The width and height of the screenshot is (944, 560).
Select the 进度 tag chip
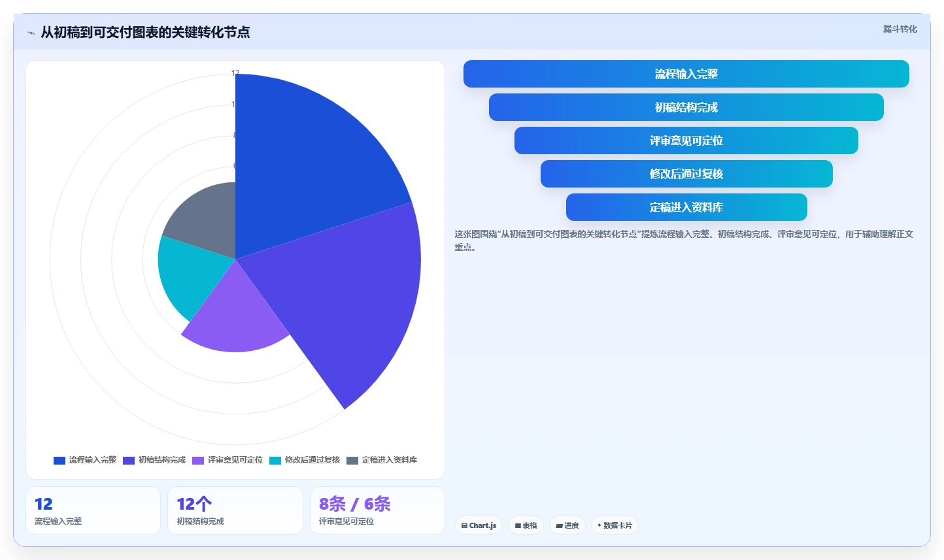pyautogui.click(x=567, y=525)
